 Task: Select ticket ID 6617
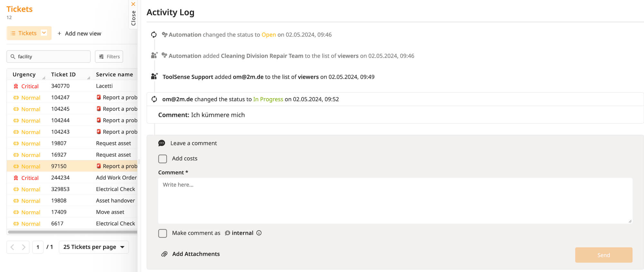tap(57, 223)
